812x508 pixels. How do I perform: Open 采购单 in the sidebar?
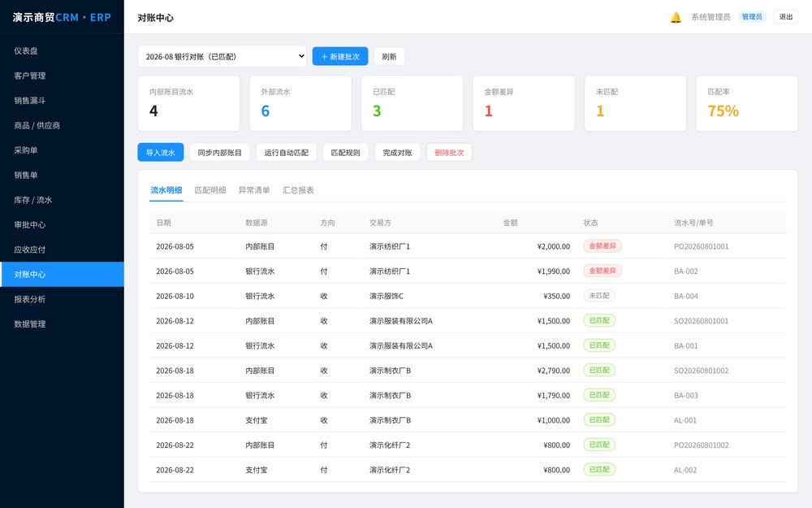point(63,150)
